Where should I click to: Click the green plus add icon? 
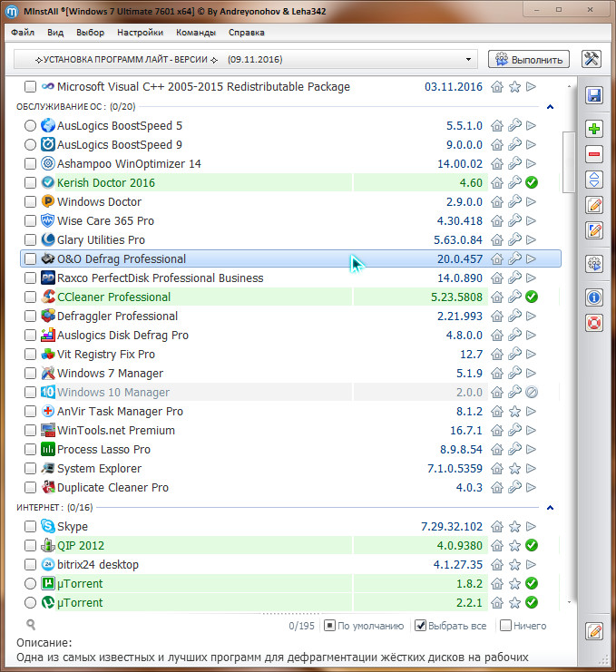(x=594, y=129)
